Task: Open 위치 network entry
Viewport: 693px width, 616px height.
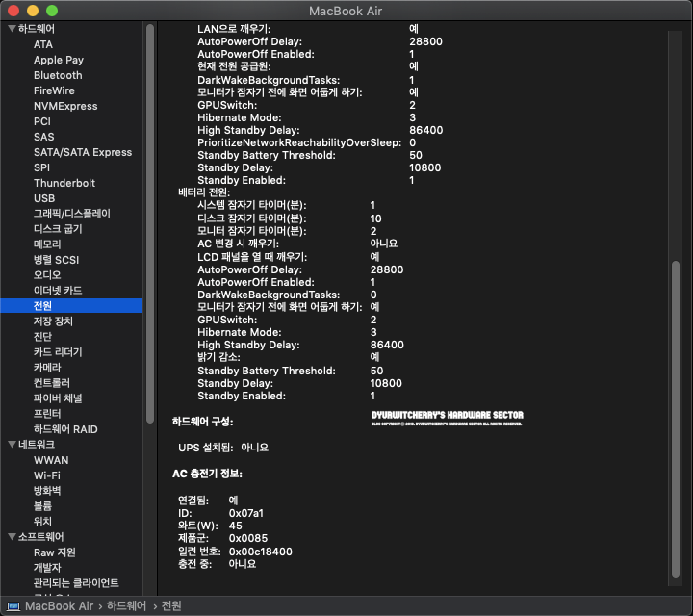Action: pos(42,522)
